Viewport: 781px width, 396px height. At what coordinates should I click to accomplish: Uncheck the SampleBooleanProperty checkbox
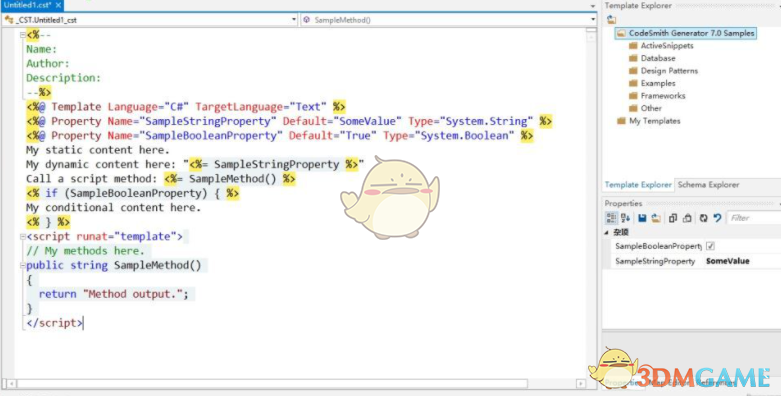tap(710, 246)
